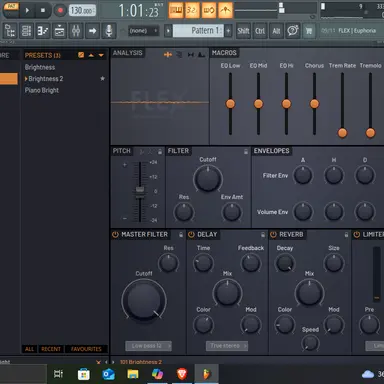This screenshot has height=384, width=384.
Task: Open the Low pass 12 filter type dropdown
Action: [149, 346]
